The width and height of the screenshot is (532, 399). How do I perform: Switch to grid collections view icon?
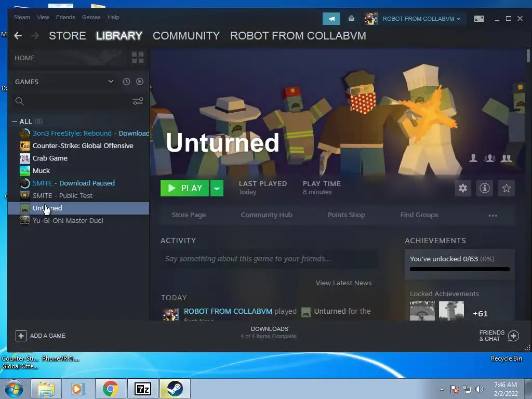(138, 58)
